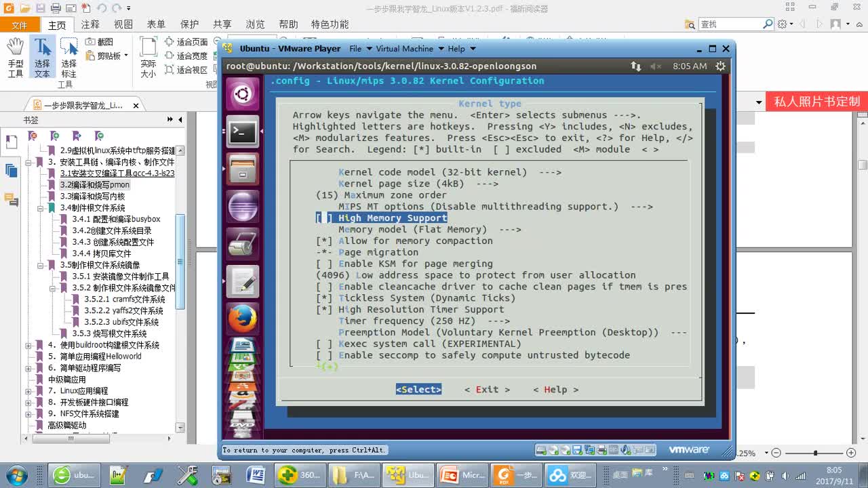
Task: Open bookmark '3.4.1 配置和编译busybox'
Action: point(116,219)
